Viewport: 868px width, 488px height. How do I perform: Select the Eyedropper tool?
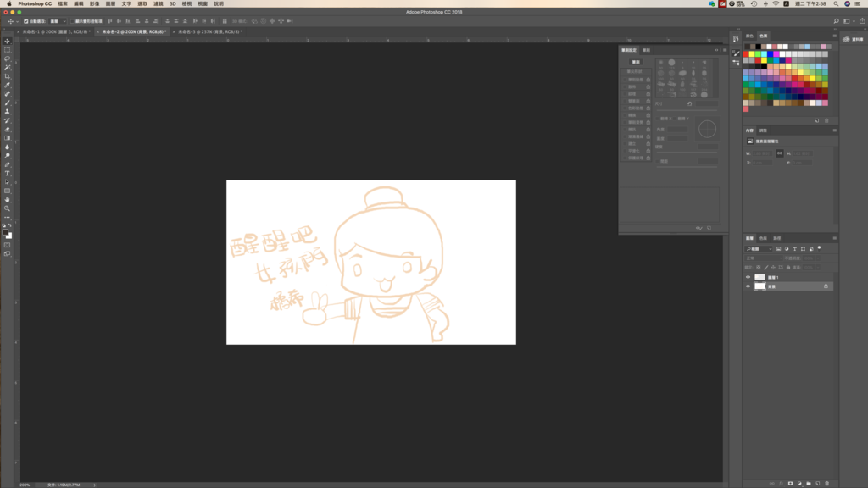click(x=8, y=86)
